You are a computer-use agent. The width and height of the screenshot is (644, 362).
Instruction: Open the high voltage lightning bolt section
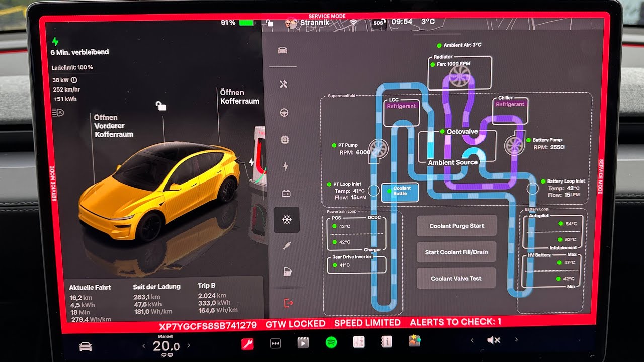click(x=286, y=166)
